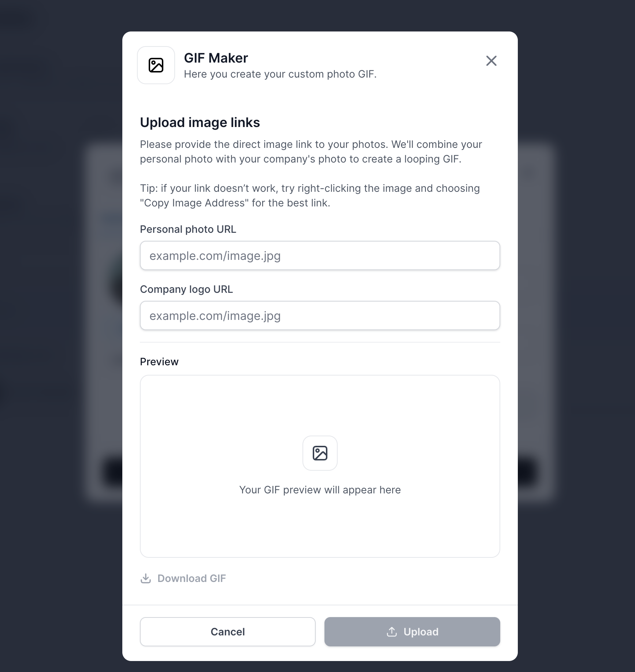
Task: Click the Personal photo URL label
Action: click(x=188, y=229)
